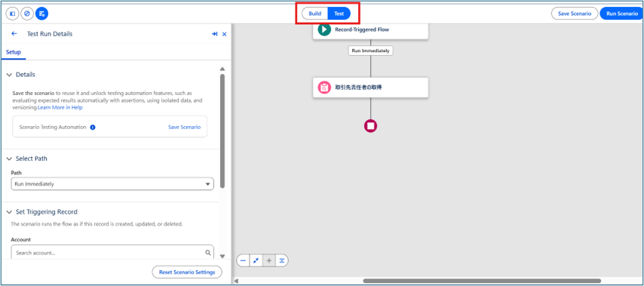Click the Scenario Testing Automation label
The image size is (644, 286).
click(53, 128)
